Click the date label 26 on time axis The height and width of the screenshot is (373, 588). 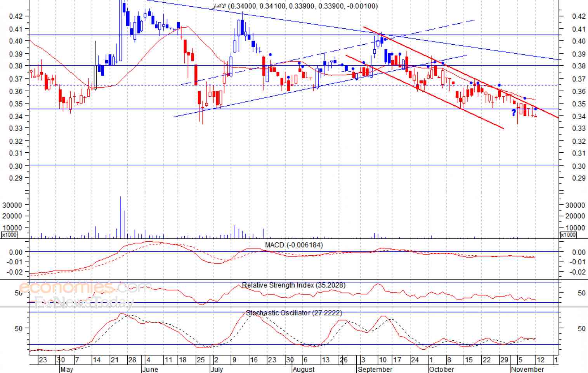click(x=343, y=360)
